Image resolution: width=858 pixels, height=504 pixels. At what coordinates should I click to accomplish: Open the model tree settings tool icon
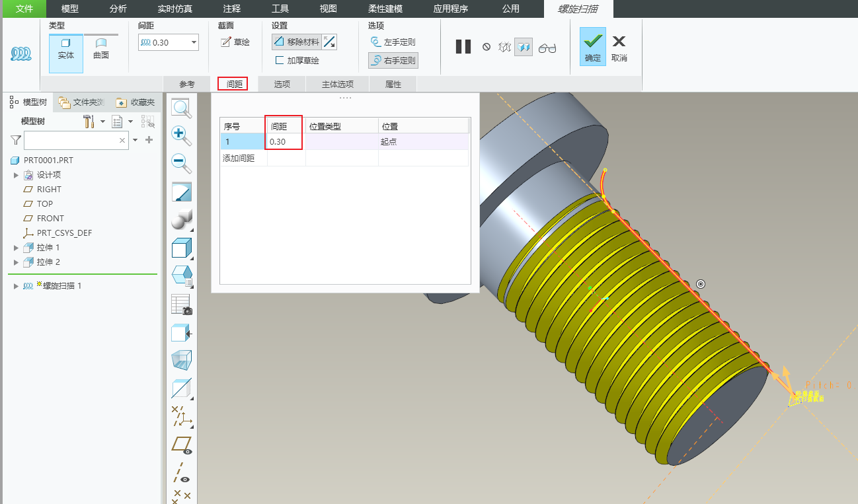89,122
